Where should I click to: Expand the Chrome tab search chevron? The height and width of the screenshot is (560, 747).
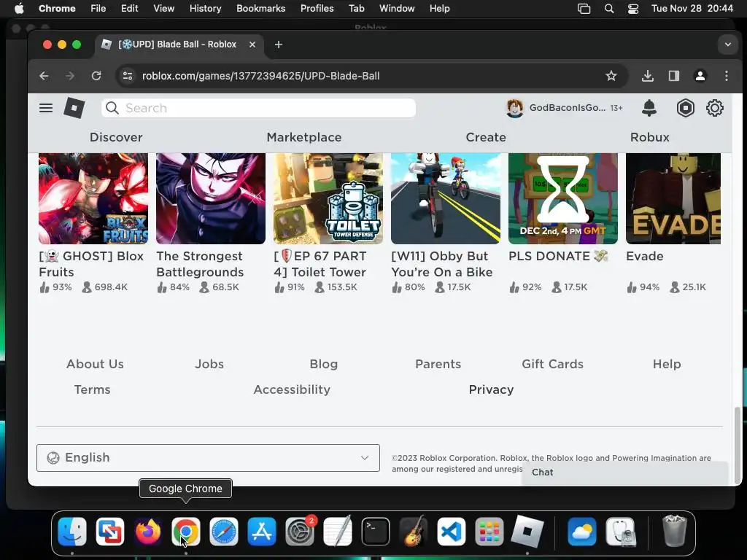pyautogui.click(x=727, y=44)
